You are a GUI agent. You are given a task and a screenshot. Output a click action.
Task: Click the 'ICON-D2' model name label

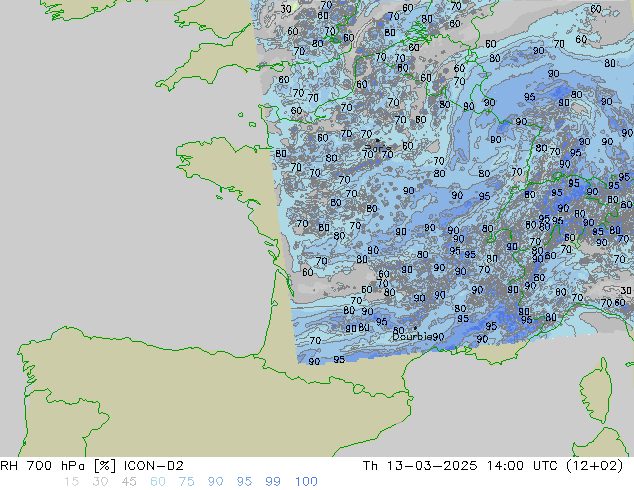[154, 466]
